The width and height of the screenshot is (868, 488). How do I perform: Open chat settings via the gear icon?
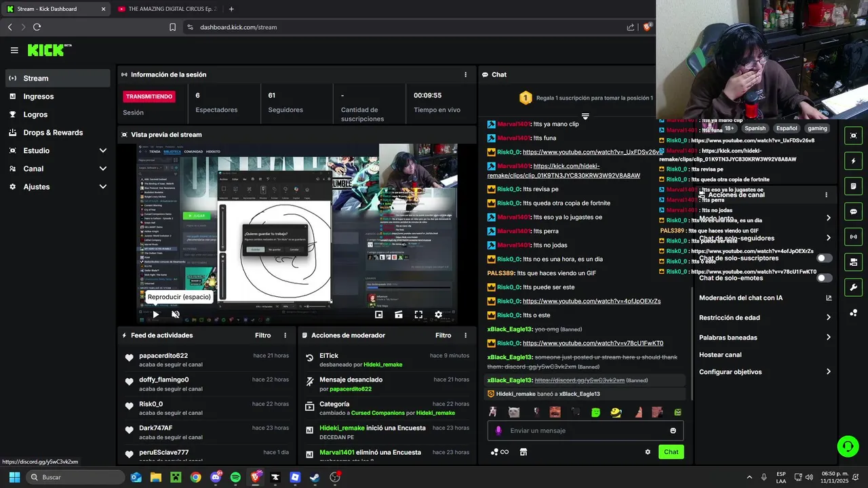648,452
